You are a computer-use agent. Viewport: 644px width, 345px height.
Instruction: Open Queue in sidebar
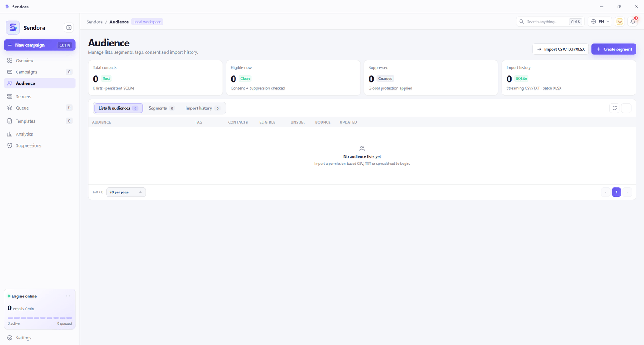point(40,108)
